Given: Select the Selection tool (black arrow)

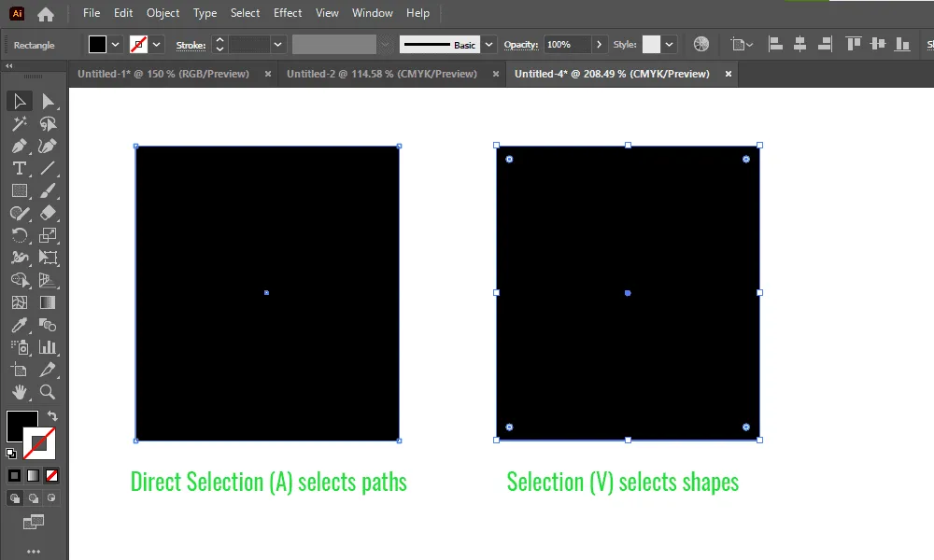Looking at the screenshot, I should click(x=19, y=101).
